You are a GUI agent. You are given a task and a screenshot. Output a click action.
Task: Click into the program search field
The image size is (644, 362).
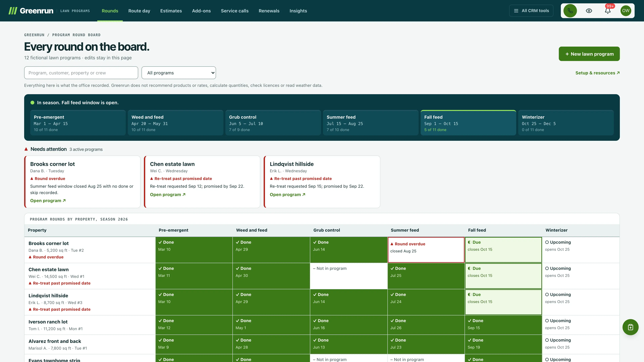point(81,73)
